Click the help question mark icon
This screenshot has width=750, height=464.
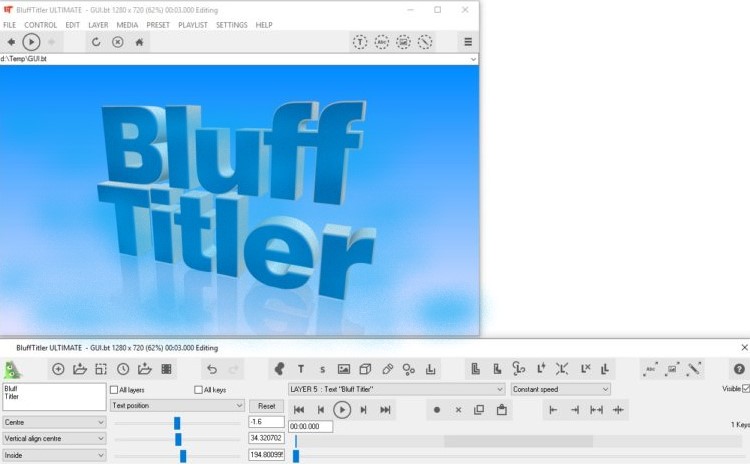739,369
